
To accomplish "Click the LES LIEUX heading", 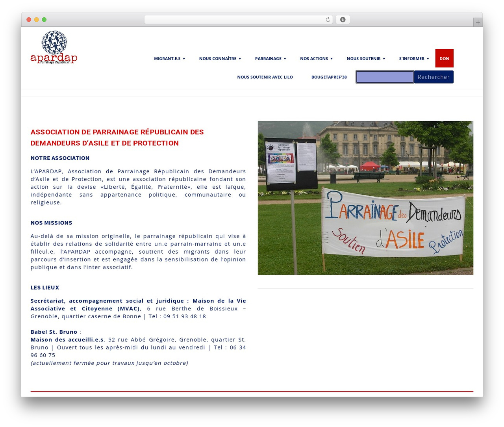I will (45, 288).
